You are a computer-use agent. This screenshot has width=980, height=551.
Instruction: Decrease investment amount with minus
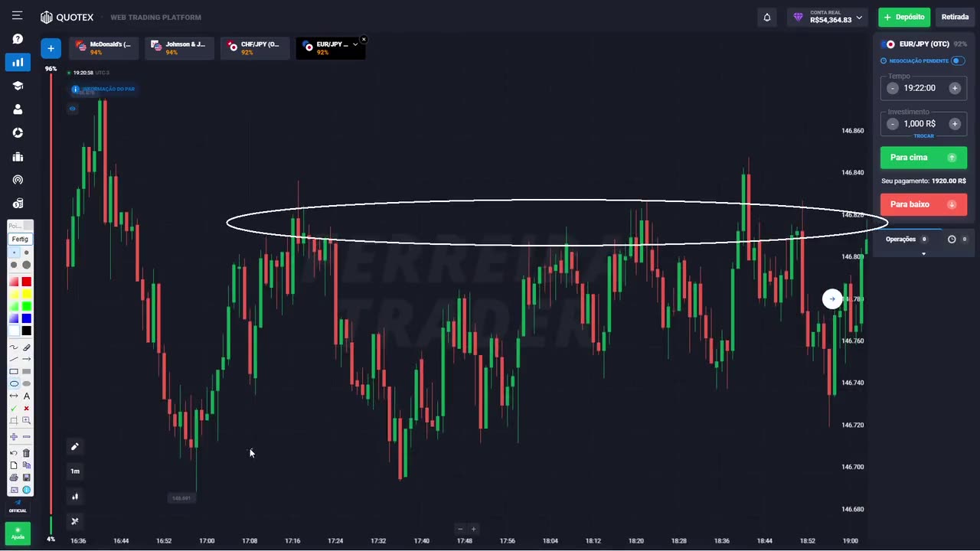coord(892,124)
